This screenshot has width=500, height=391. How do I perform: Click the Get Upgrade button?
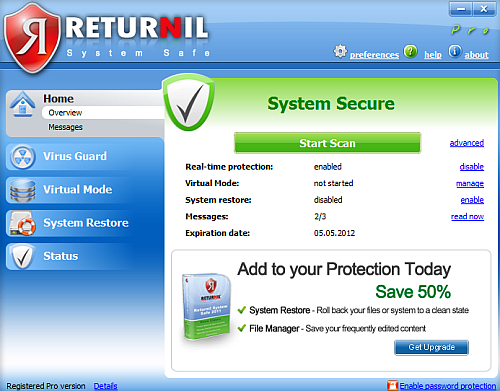pyautogui.click(x=432, y=347)
